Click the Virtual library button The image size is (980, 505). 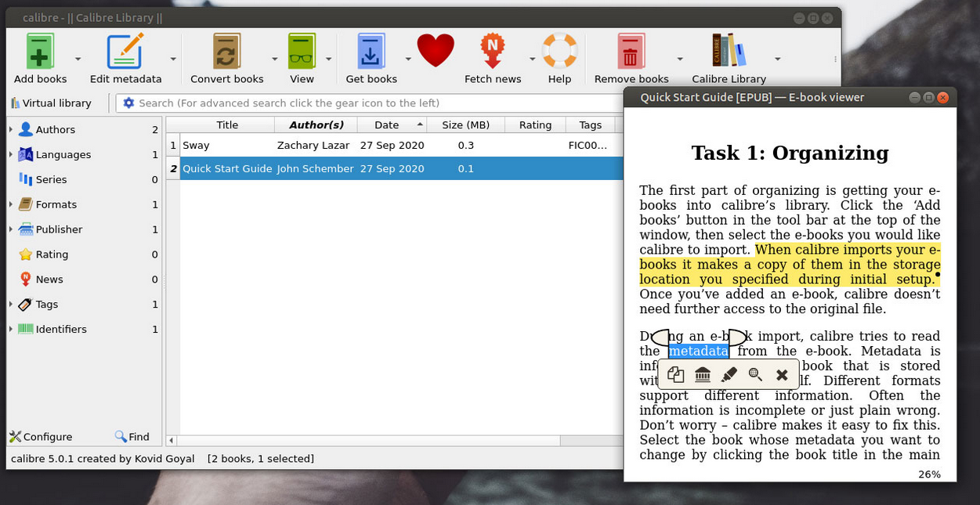tap(51, 103)
